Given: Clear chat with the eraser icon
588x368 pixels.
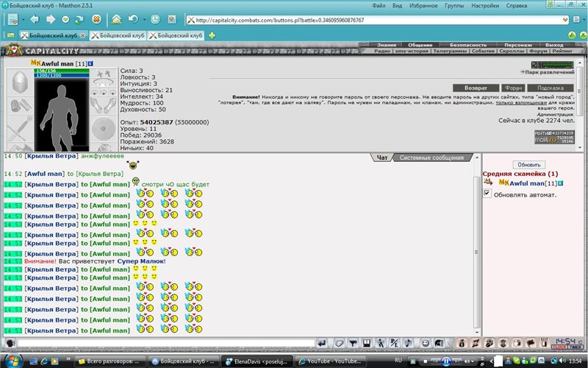Looking at the screenshot, I should [339, 343].
